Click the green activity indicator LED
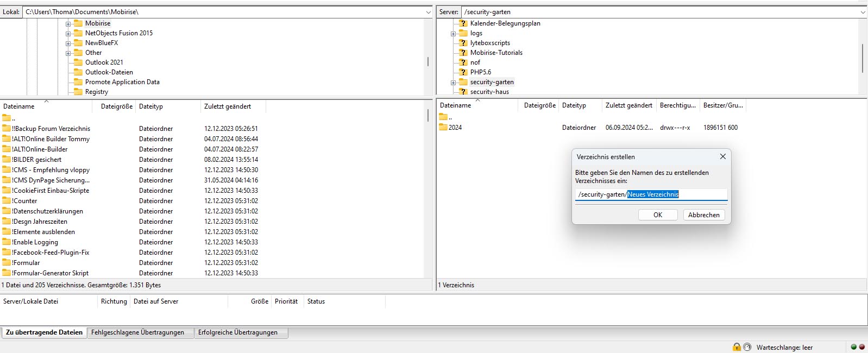 (x=853, y=347)
